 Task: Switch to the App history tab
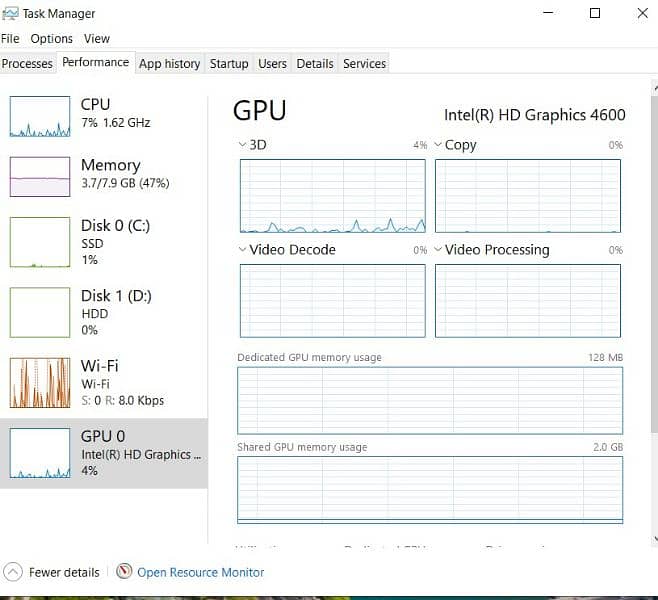pos(170,63)
